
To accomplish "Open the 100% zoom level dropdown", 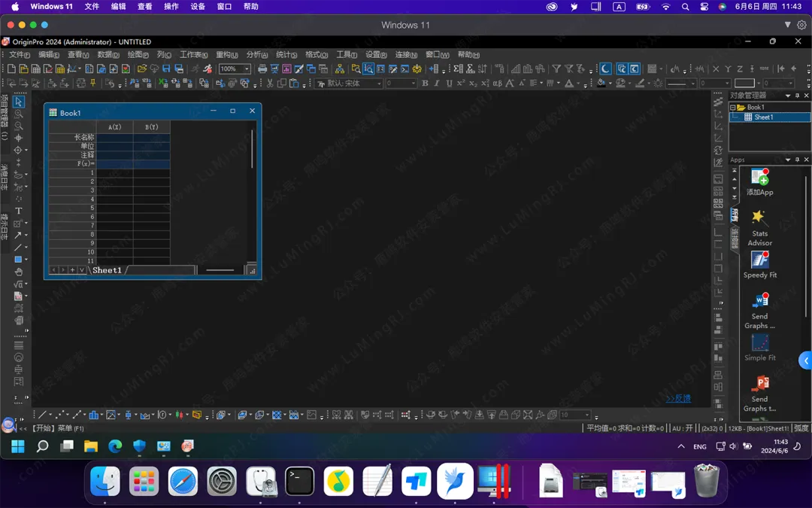I will pyautogui.click(x=246, y=69).
